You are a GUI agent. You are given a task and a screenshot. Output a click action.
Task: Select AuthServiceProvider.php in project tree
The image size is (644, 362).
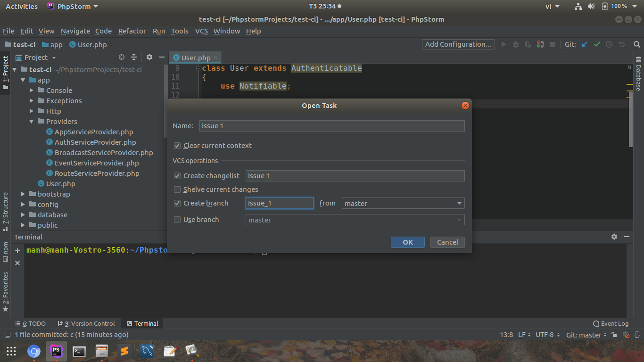(95, 142)
